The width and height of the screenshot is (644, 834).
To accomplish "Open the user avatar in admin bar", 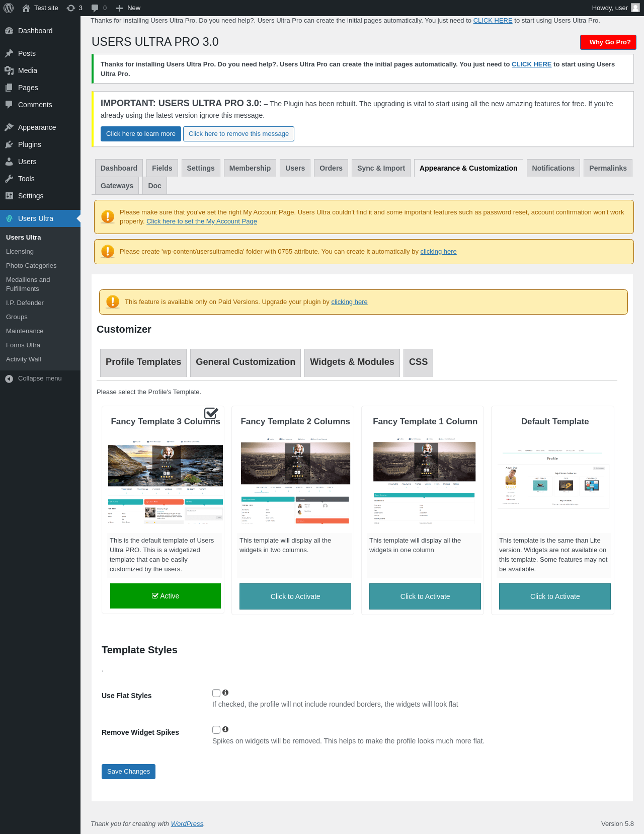I will coord(635,8).
